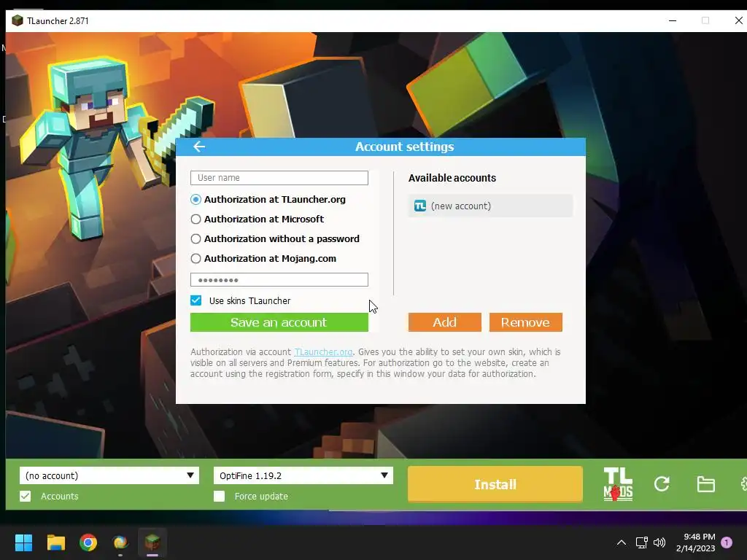Select Authorization at Mojang.com
747x560 pixels.
(x=263, y=259)
